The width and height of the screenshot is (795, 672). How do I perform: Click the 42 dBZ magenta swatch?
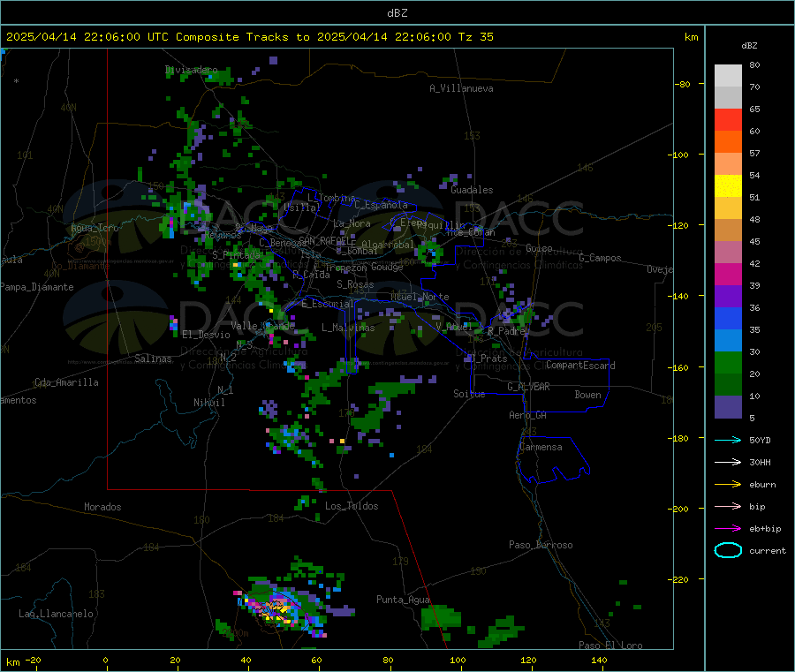728,274
